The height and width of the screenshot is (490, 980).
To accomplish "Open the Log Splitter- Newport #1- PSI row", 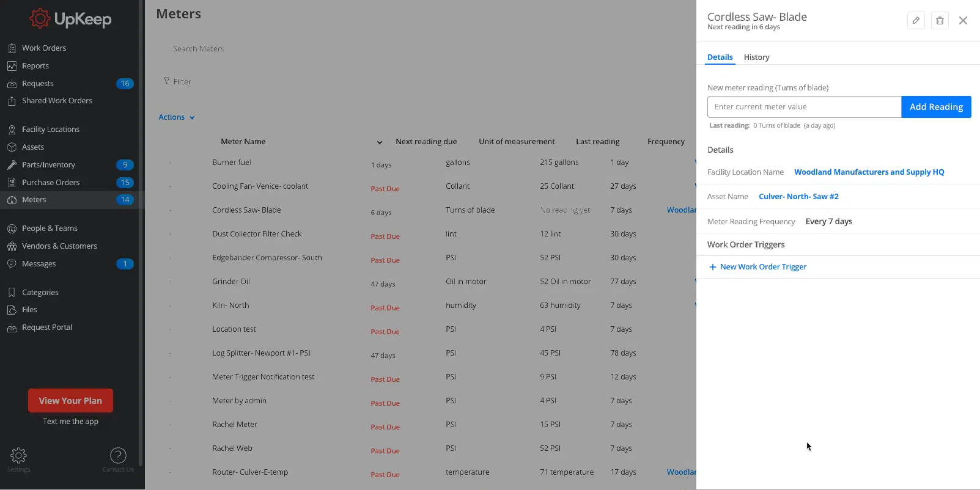I will coord(421,353).
